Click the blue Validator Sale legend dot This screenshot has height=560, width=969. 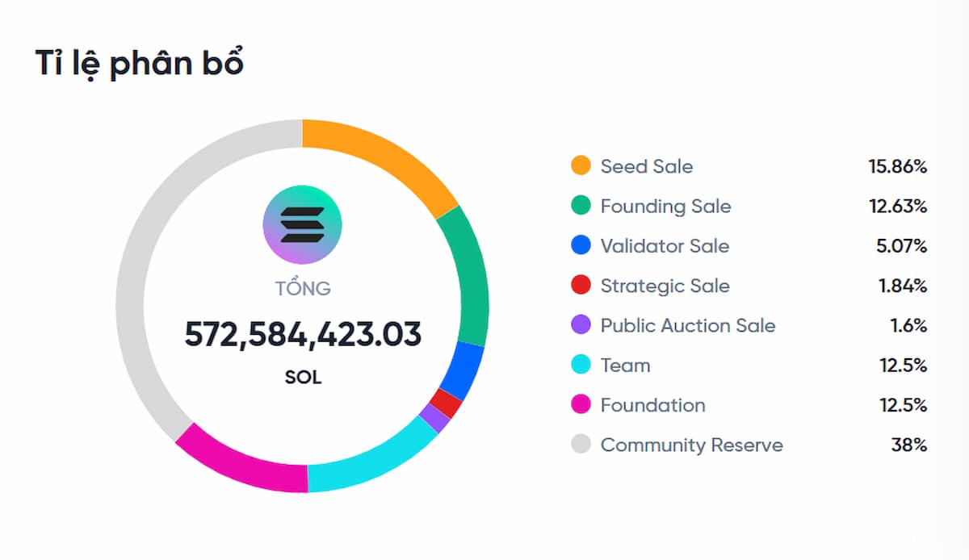[581, 246]
